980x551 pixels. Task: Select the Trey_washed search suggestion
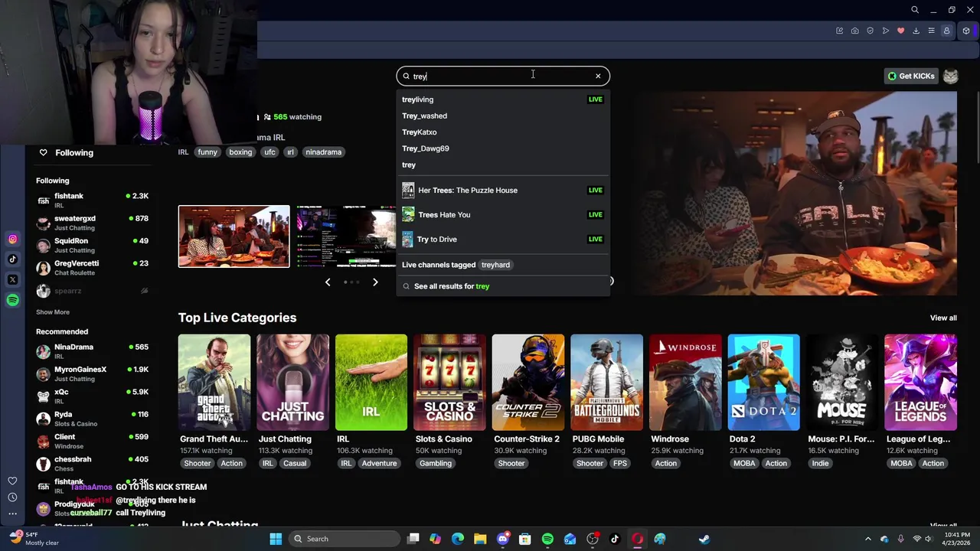click(503, 116)
